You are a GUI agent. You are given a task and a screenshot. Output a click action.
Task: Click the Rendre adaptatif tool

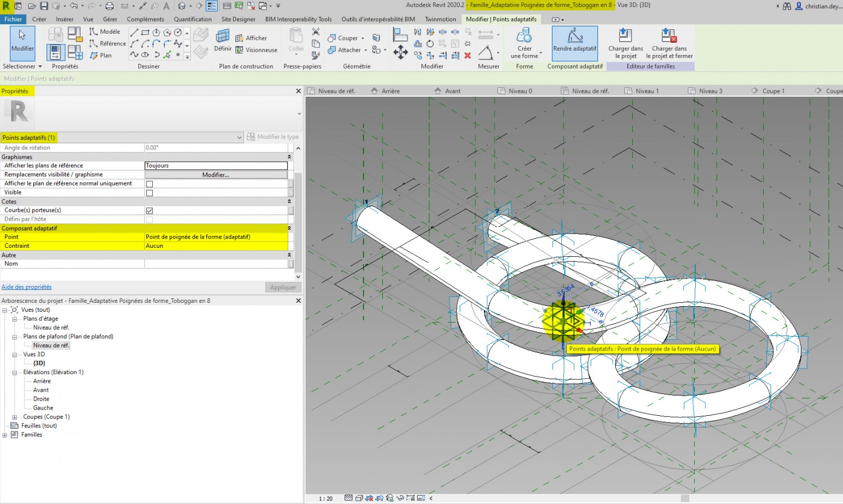574,43
